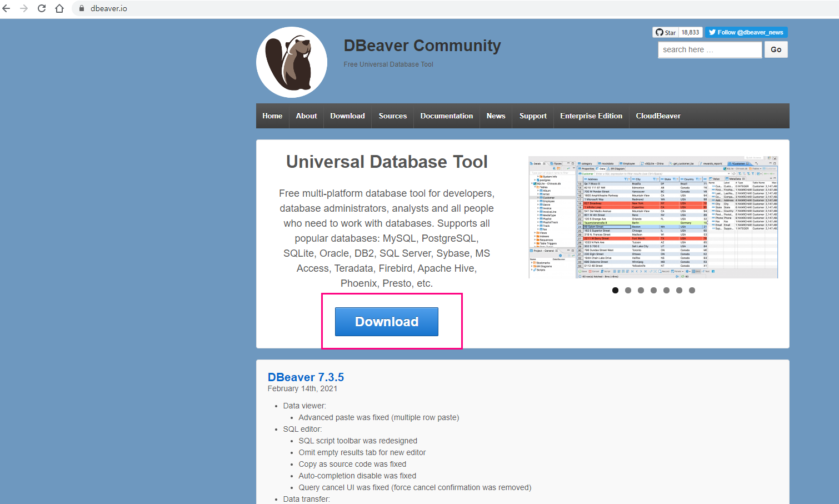
Task: Click the GitHub Star button
Action: 666,32
